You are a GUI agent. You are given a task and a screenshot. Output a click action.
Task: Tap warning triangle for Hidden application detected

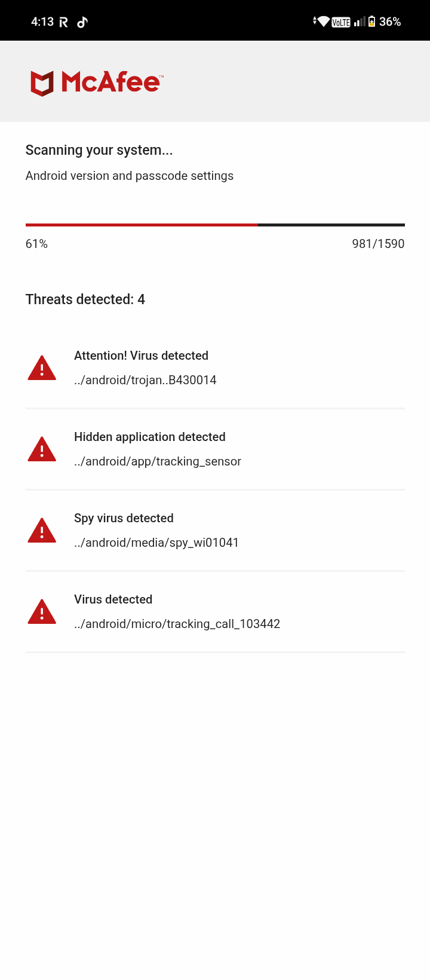[x=42, y=449]
